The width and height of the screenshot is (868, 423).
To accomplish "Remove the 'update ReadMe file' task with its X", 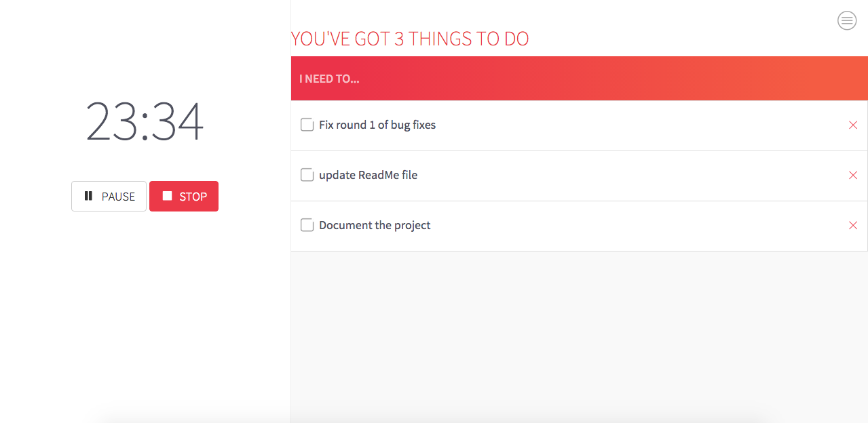I will point(853,175).
